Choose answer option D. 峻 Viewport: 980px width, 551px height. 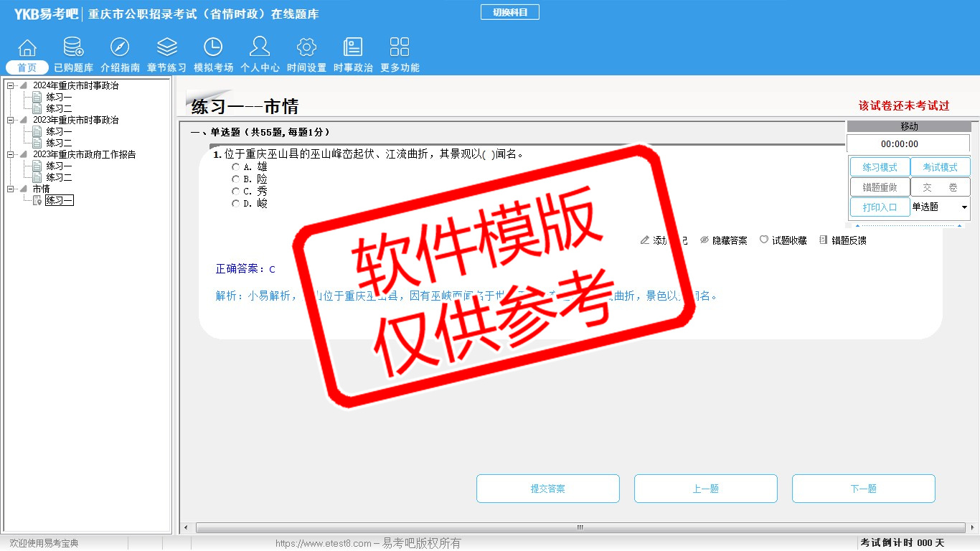pyautogui.click(x=235, y=204)
